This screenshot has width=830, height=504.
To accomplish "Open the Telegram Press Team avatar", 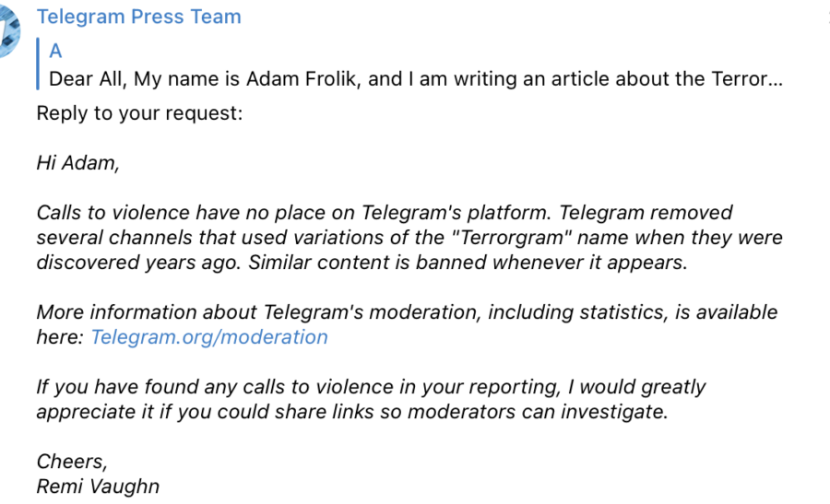I will pyautogui.click(x=9, y=29).
